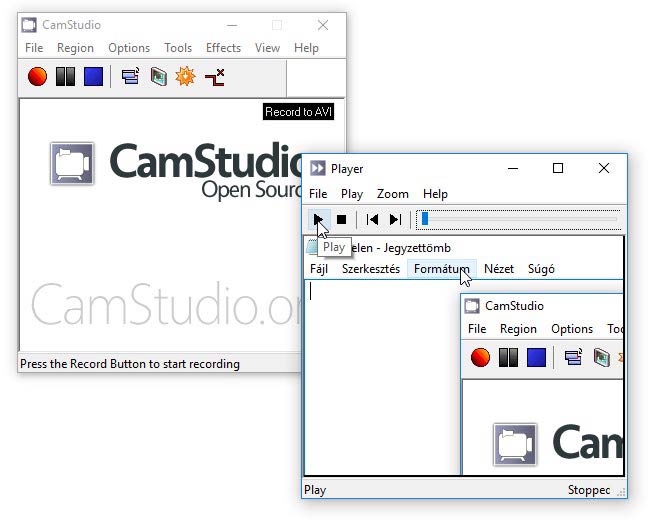Maximize the Player window
The height and width of the screenshot is (520, 651).
pos(558,168)
